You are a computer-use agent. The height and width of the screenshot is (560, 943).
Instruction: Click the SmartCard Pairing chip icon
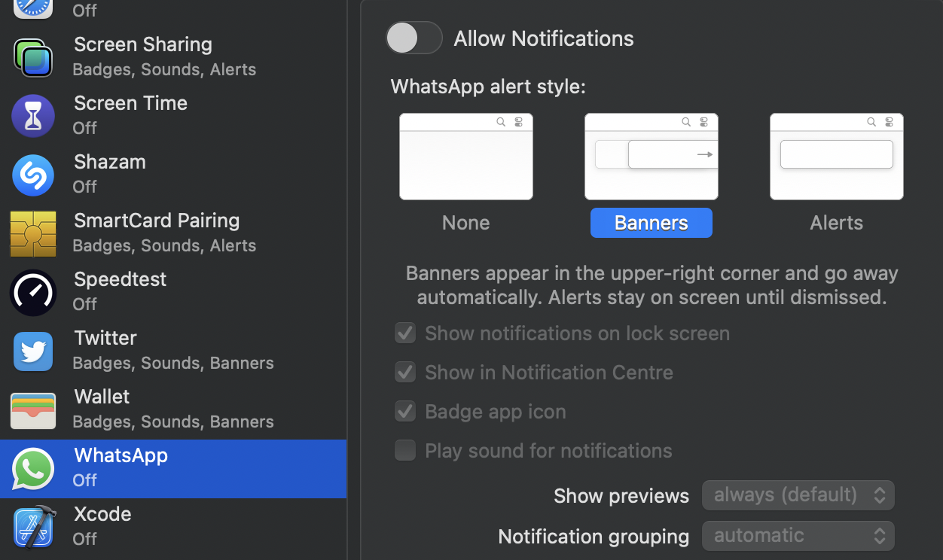point(33,233)
